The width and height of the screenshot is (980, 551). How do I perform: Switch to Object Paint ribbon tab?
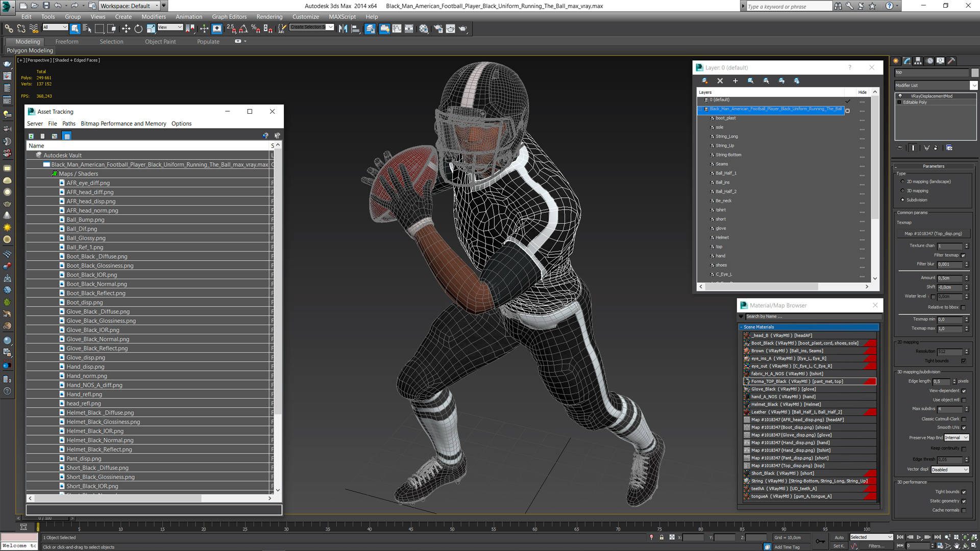coord(160,42)
